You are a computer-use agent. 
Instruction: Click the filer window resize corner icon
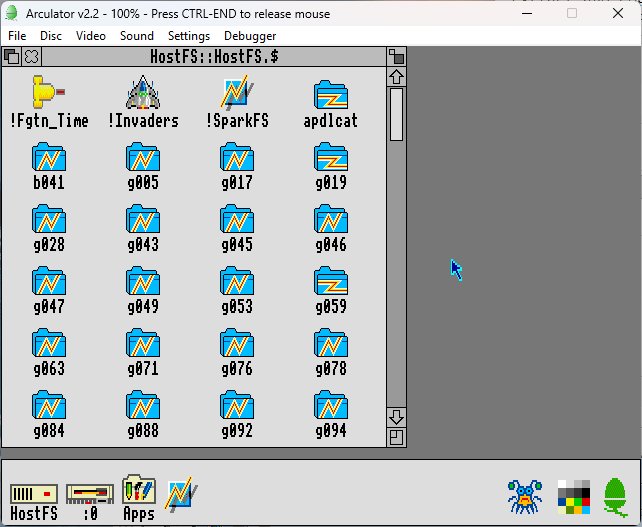pos(396,437)
